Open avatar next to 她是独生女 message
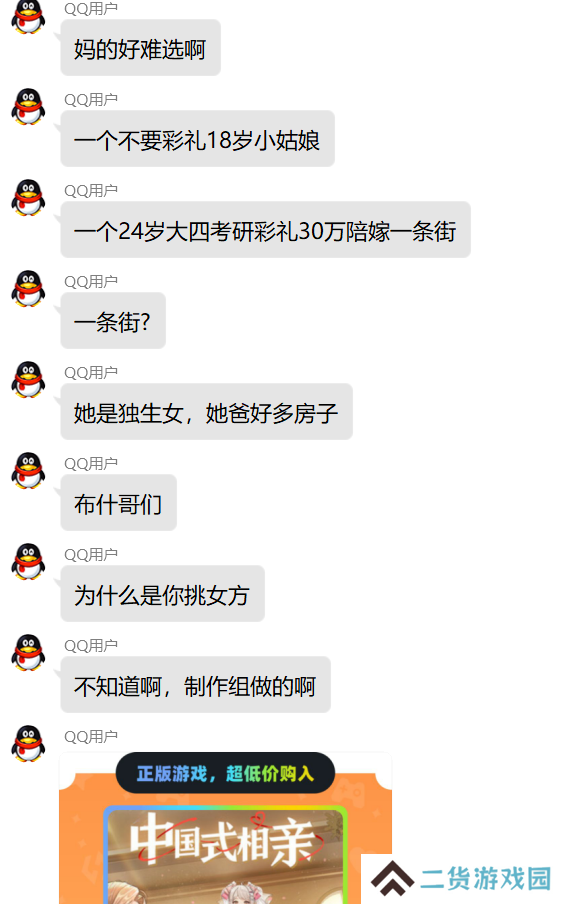The image size is (561, 904). click(x=28, y=380)
